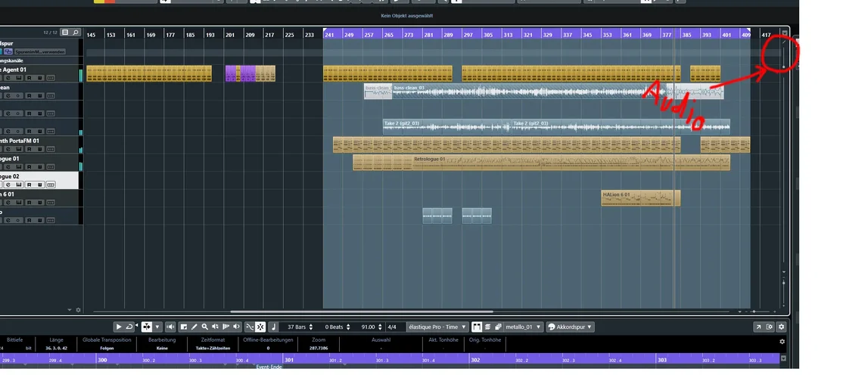Open the editor window layout setup
Viewport: 868px width, 378px height.
tap(770, 327)
